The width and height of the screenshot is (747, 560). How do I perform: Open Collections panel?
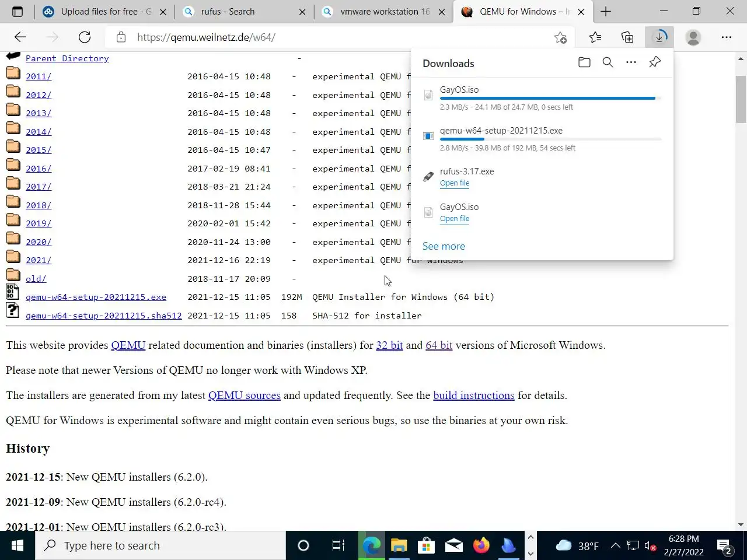click(627, 37)
